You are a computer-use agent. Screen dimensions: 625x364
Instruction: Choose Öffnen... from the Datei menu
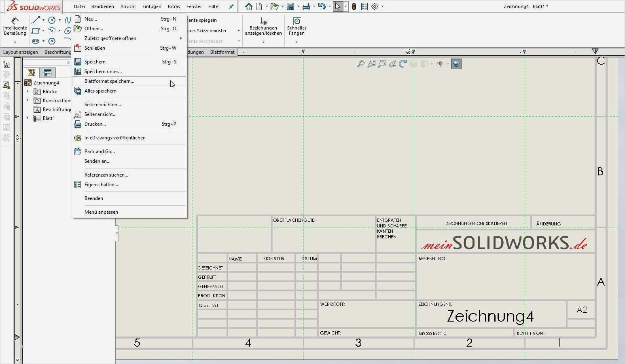[x=129, y=29]
